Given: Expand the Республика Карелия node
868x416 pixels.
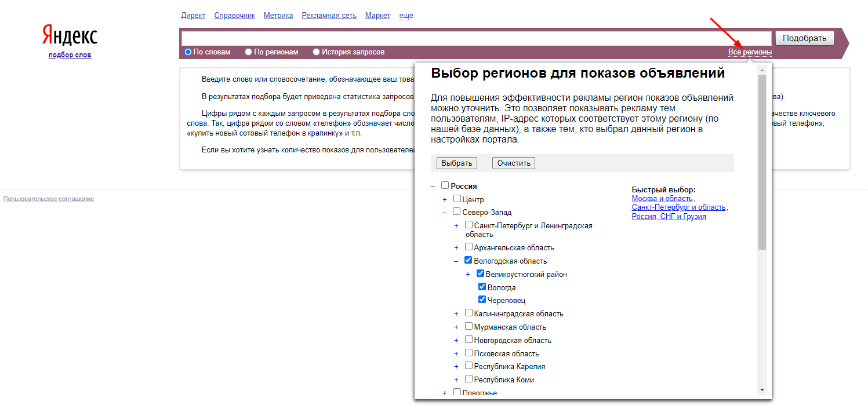Looking at the screenshot, I should [x=456, y=367].
